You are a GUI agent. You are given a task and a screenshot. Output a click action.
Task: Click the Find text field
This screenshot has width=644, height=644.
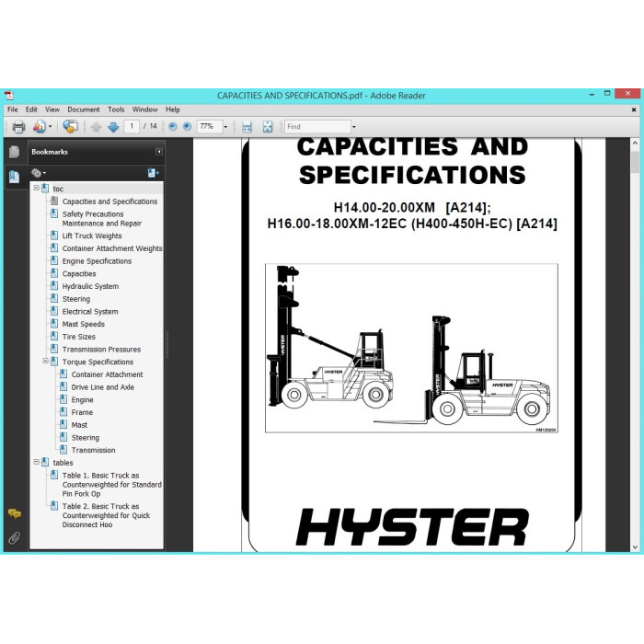(x=318, y=127)
